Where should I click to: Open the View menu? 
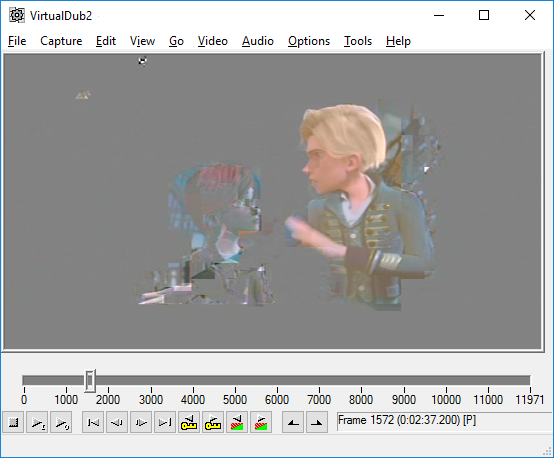coord(142,41)
